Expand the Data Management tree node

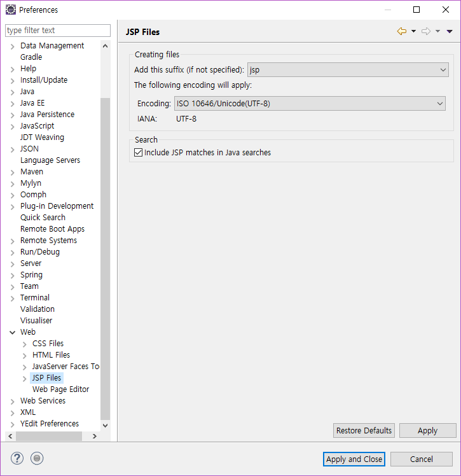[13, 46]
